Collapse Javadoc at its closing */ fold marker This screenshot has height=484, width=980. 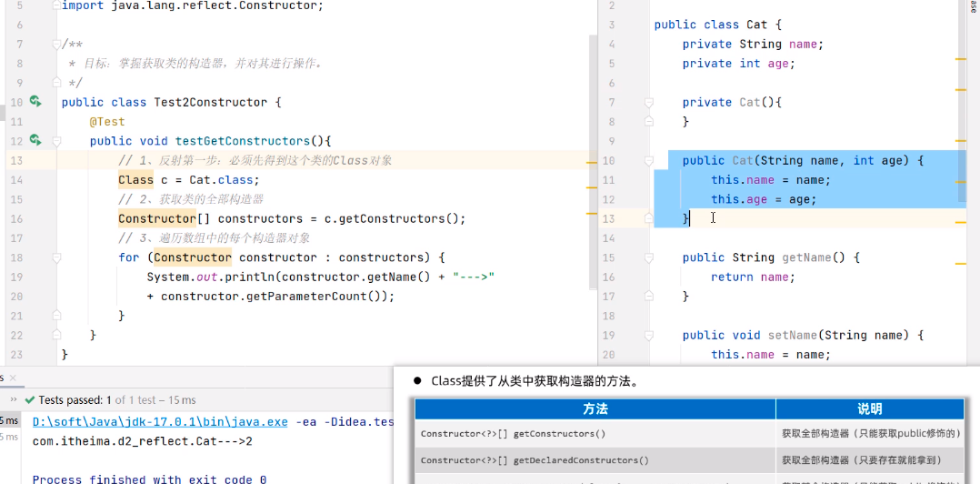(x=57, y=83)
